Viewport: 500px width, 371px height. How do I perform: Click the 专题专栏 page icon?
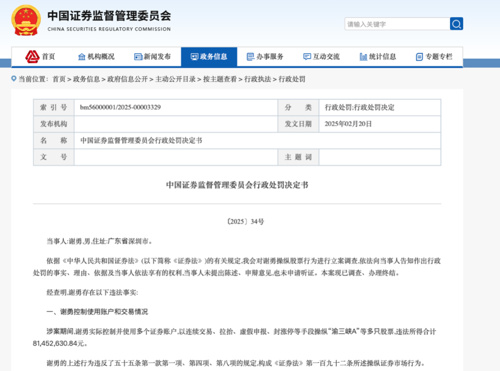pos(419,57)
